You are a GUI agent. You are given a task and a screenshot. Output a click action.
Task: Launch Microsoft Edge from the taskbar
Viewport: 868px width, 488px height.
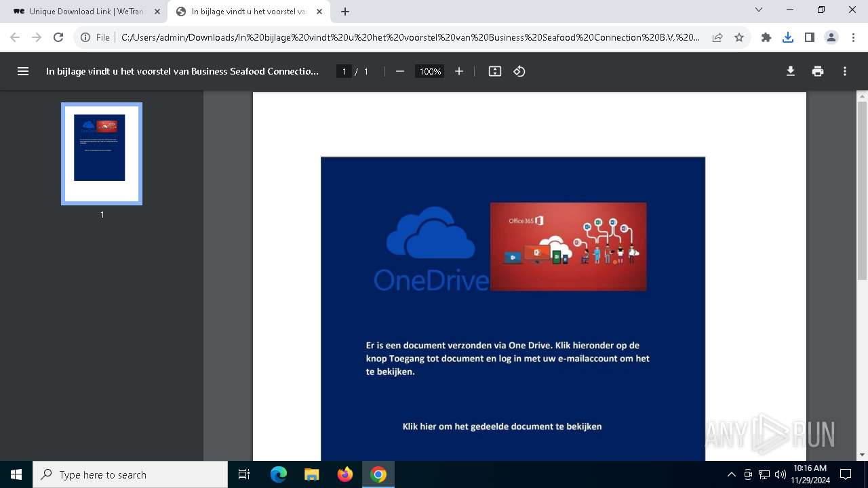click(279, 474)
